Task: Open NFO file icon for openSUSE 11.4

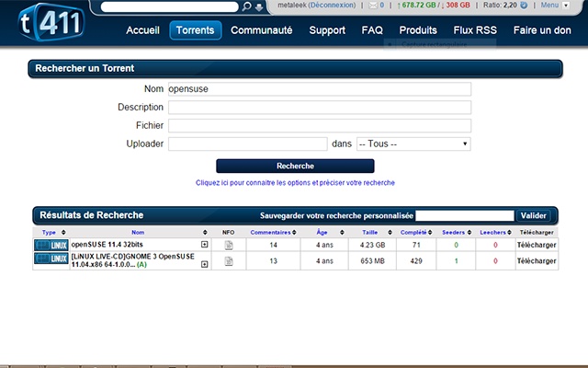Action: pos(229,246)
